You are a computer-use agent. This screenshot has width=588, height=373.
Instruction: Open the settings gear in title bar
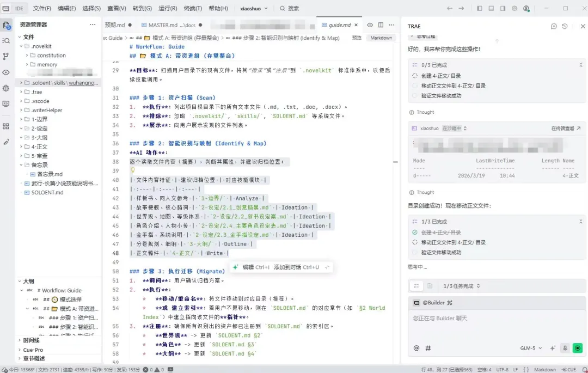click(x=514, y=8)
